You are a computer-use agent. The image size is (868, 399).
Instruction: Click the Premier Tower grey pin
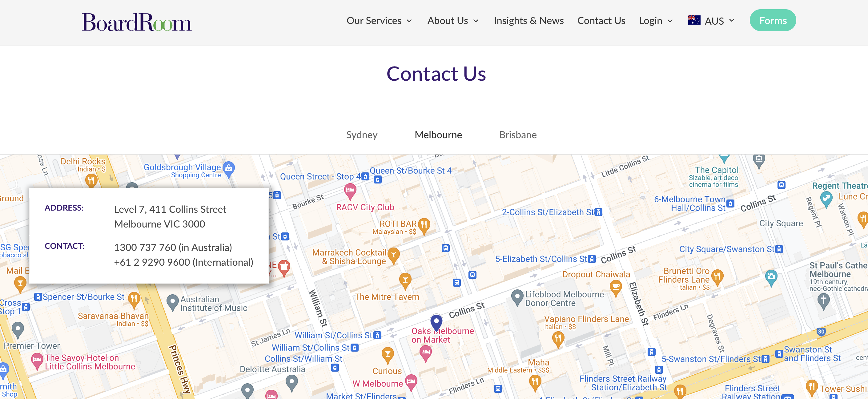pos(18,331)
